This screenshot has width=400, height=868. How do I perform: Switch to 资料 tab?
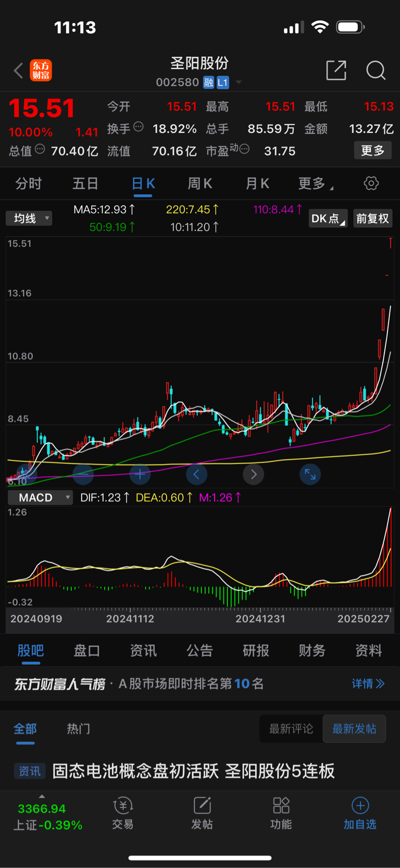(368, 650)
